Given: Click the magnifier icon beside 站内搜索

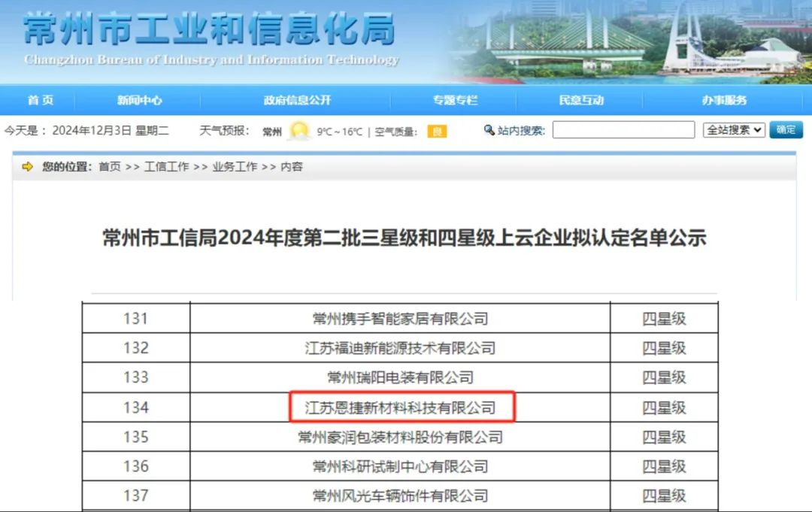Looking at the screenshot, I should 489,130.
